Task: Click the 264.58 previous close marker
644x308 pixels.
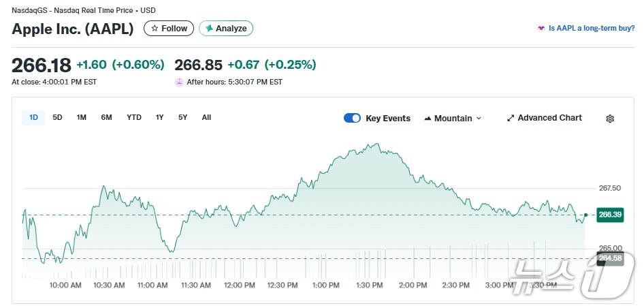Action: point(609,258)
